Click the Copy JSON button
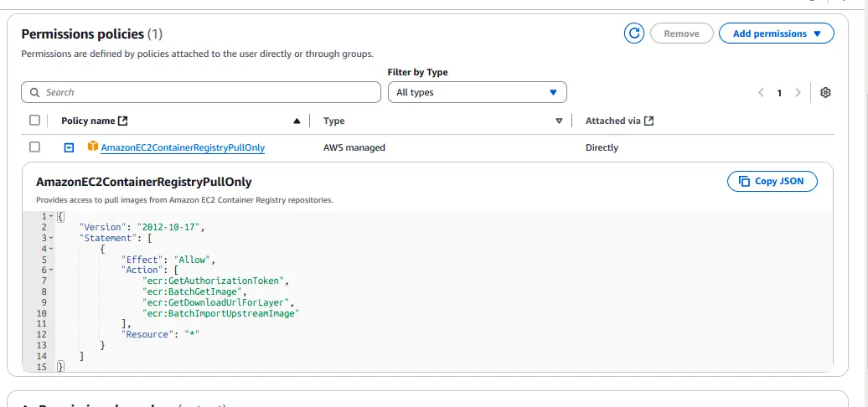Viewport: 868px width, 407px height. pos(772,181)
